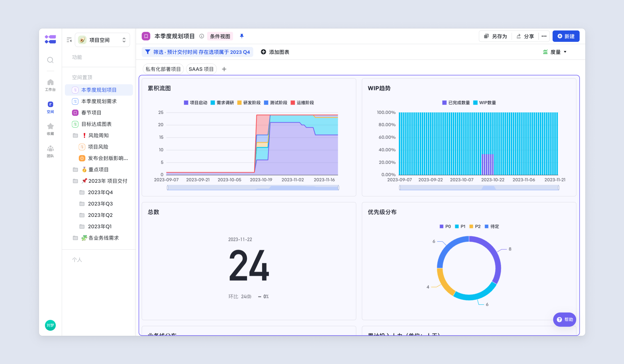
Task: Click 添加图表 to add chart
Action: coord(275,52)
